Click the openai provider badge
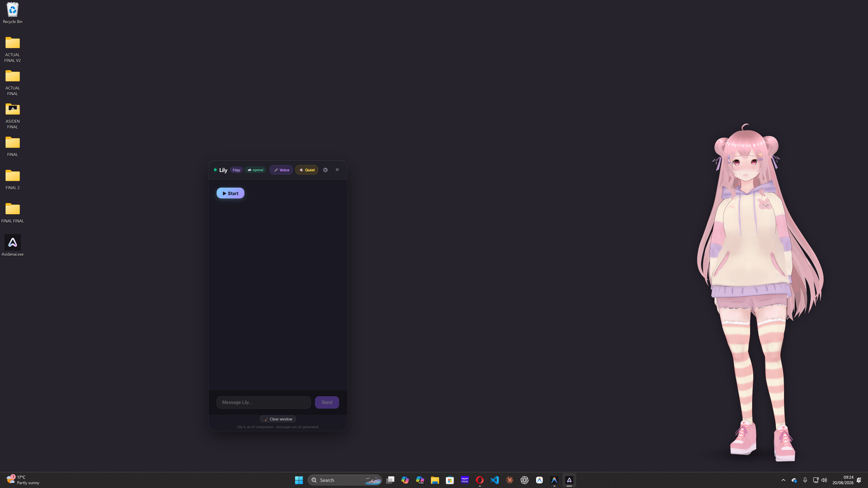The height and width of the screenshot is (488, 868). click(255, 170)
